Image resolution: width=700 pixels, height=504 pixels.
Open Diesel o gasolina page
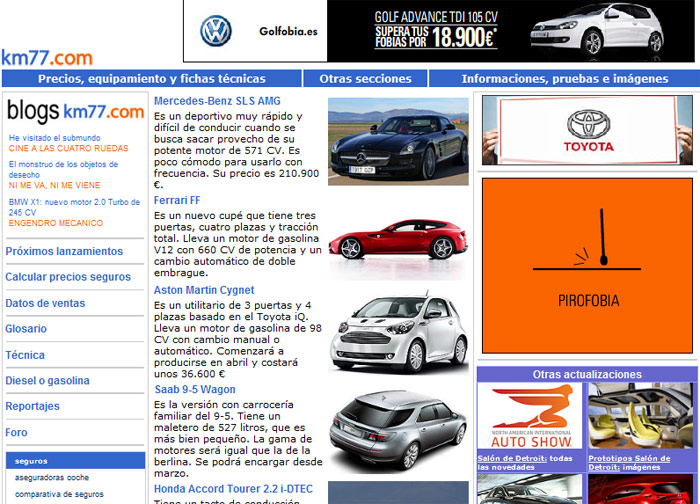pyautogui.click(x=47, y=380)
